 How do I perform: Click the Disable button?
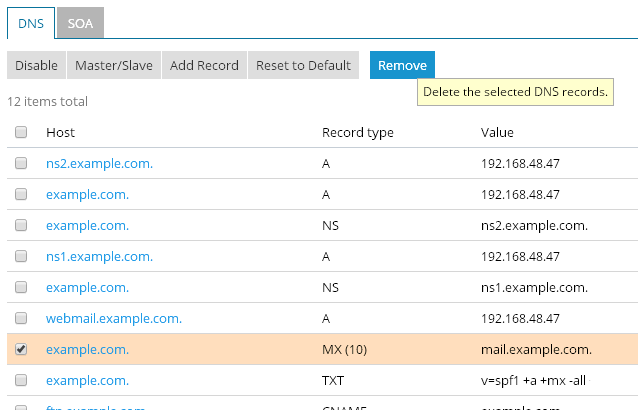[36, 65]
